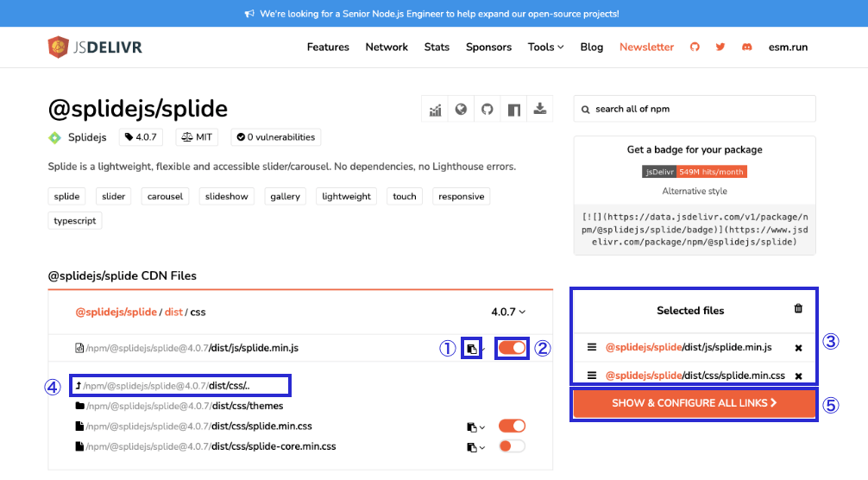
Task: Open the Blog page
Action: click(591, 47)
